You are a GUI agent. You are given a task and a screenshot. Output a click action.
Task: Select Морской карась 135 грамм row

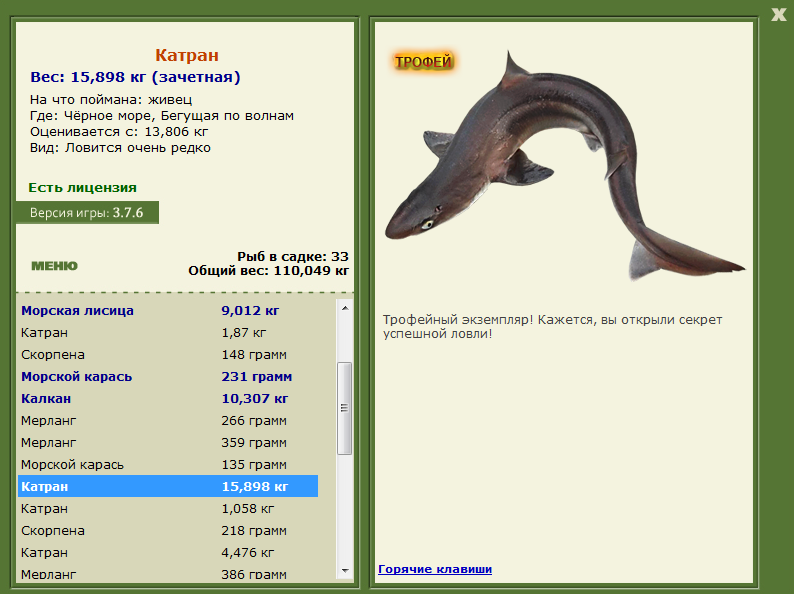coord(168,465)
